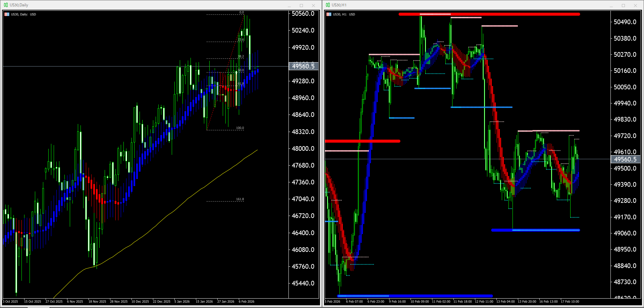
Task: Click the 50490.0 price on H1 scale
Action: [x=625, y=22]
